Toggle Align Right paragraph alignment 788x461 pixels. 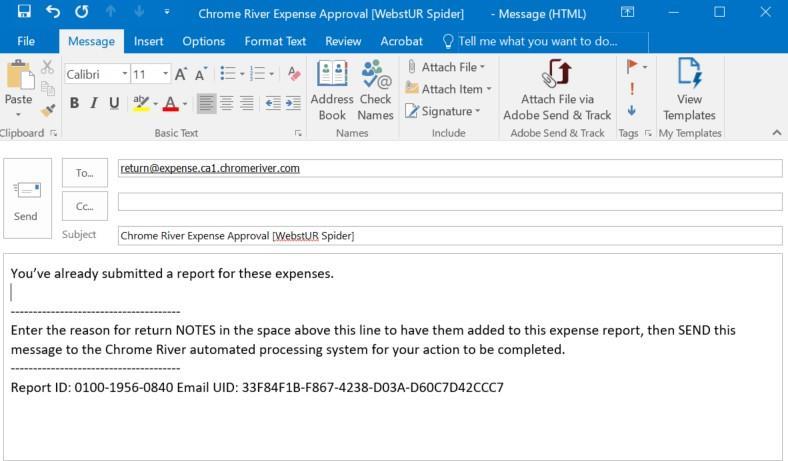pyautogui.click(x=246, y=103)
